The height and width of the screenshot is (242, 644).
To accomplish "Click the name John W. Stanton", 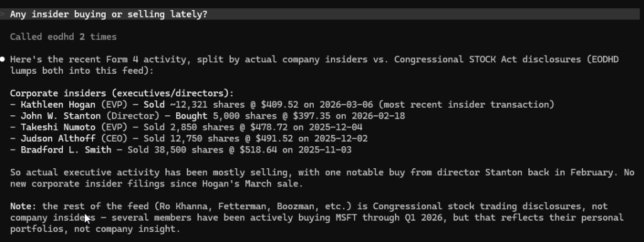I will (x=60, y=116).
